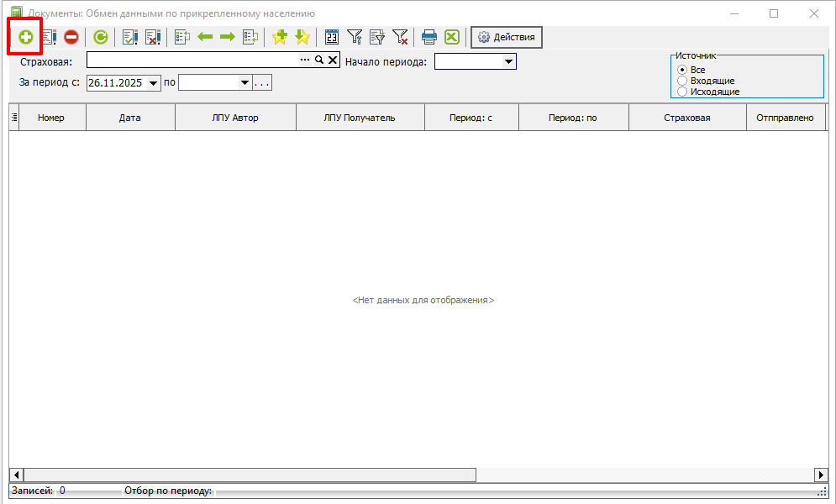Select the 'Входящие' radio button
Image resolution: width=836 pixels, height=504 pixels.
point(682,81)
